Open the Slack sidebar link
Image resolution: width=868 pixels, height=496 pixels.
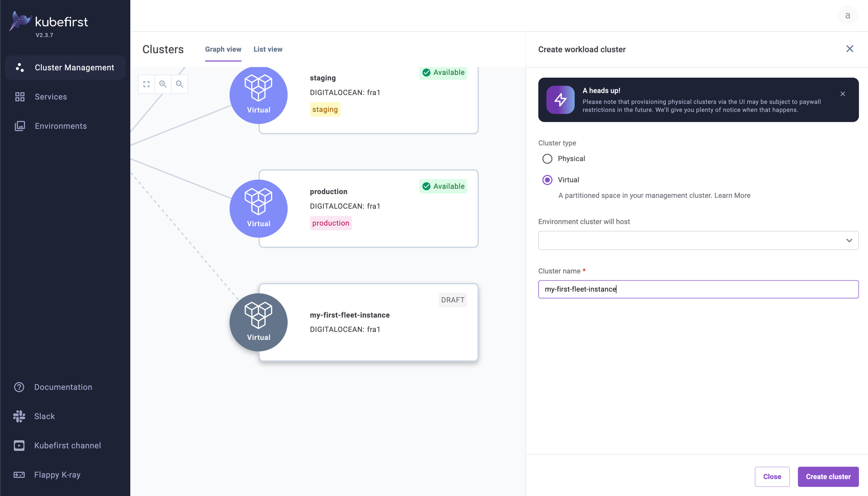click(44, 416)
